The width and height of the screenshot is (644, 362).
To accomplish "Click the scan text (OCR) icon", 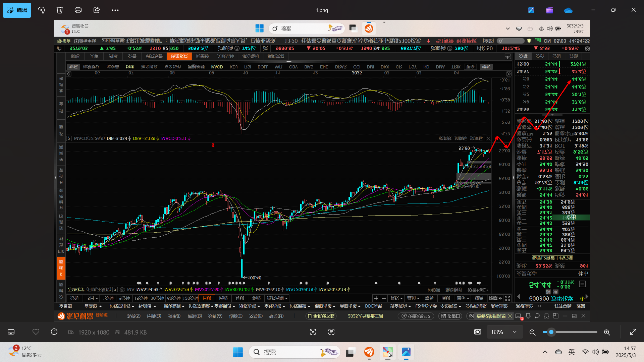I will coord(331,332).
